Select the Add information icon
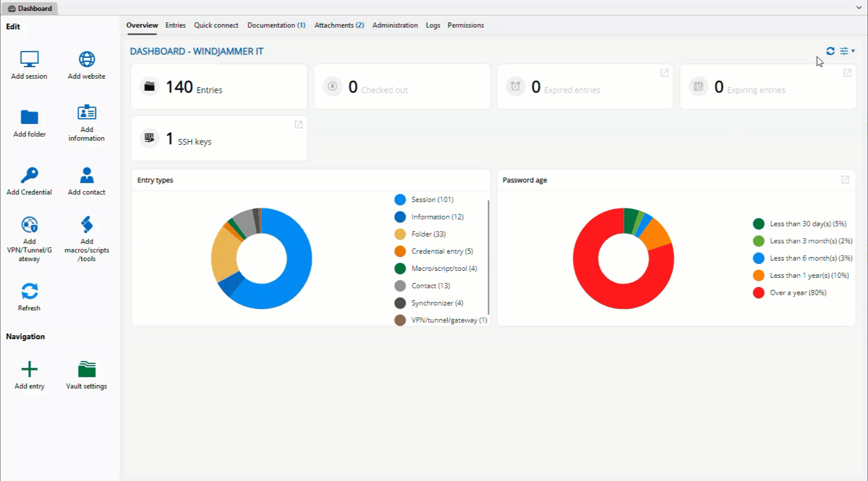 [86, 112]
